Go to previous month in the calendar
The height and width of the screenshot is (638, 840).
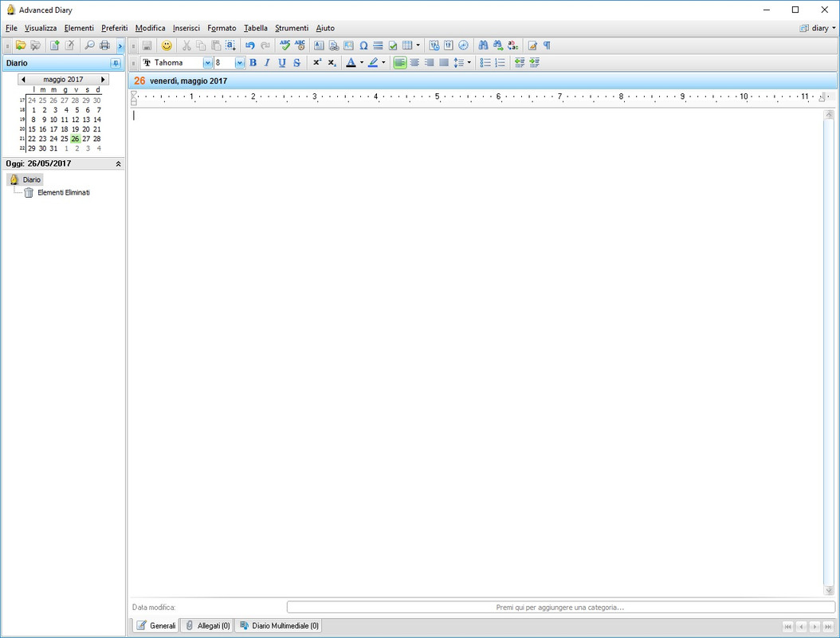tap(23, 79)
